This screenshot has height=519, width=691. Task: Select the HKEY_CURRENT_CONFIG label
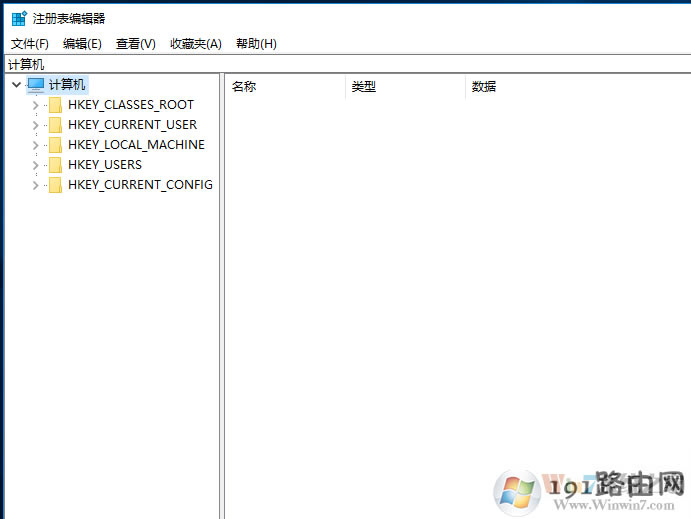[140, 185]
